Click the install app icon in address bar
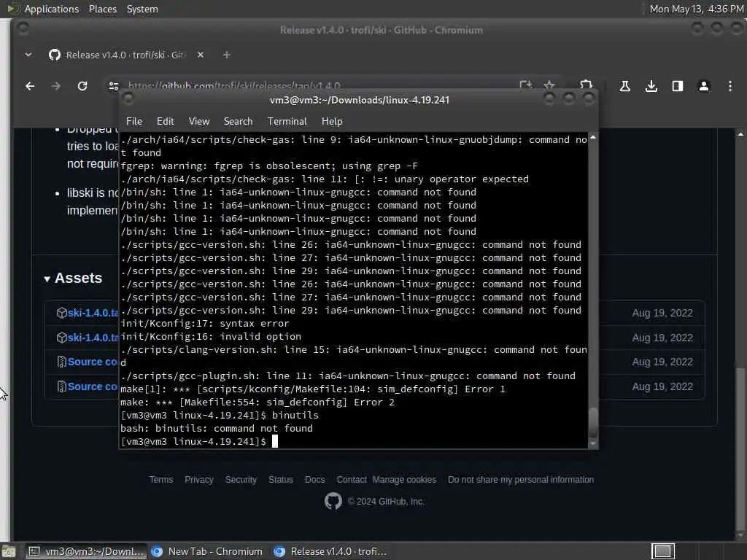The height and width of the screenshot is (560, 747). tap(525, 85)
